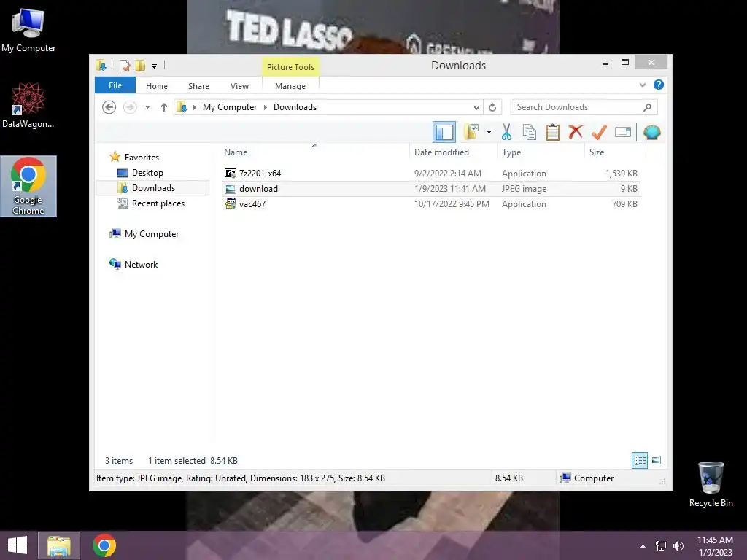Open the File tab
The width and height of the screenshot is (747, 560).
tap(115, 85)
